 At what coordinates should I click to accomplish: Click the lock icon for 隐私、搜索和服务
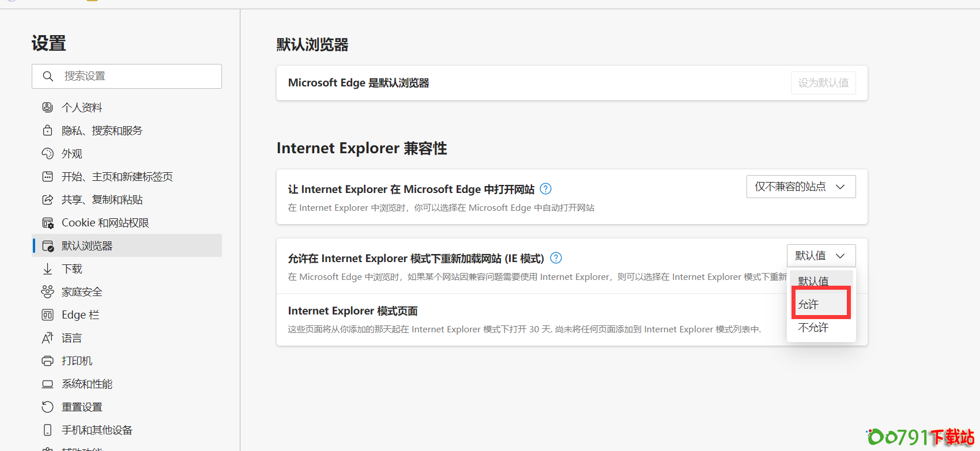pyautogui.click(x=48, y=130)
